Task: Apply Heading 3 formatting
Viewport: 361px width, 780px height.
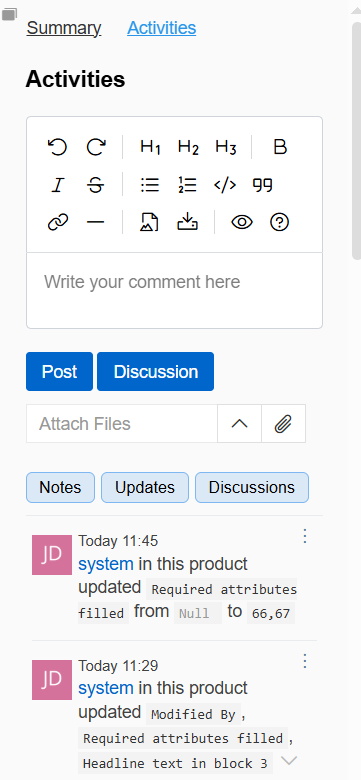Action: tap(225, 147)
